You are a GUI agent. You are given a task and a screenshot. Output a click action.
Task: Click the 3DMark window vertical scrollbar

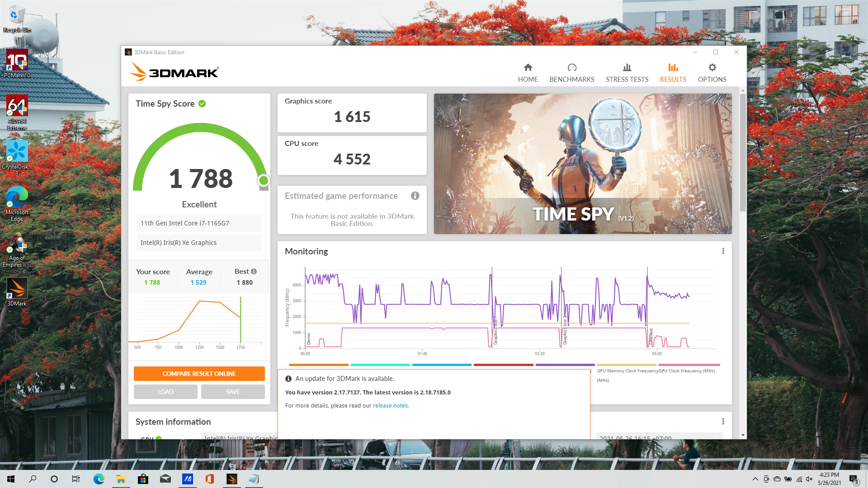(743, 154)
